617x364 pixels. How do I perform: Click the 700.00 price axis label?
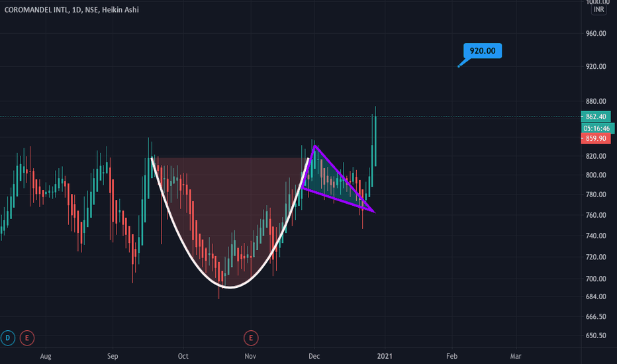(x=596, y=279)
